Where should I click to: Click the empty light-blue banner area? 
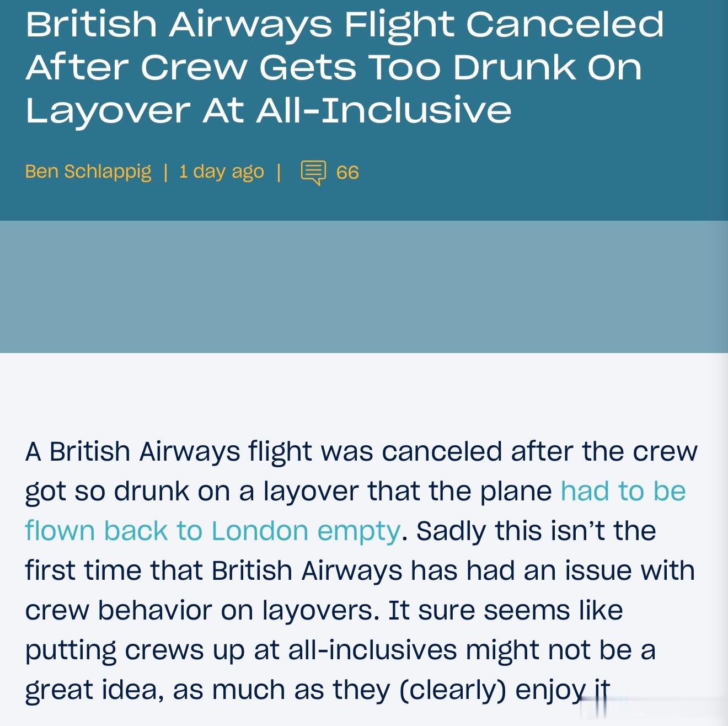click(x=364, y=287)
